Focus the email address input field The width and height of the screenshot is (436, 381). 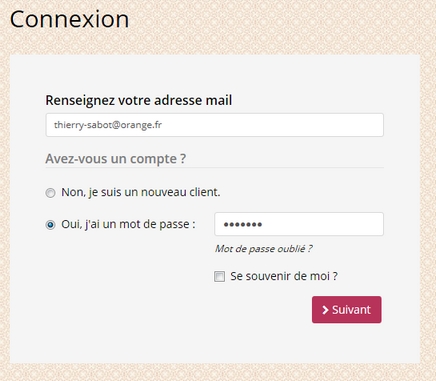(x=215, y=125)
